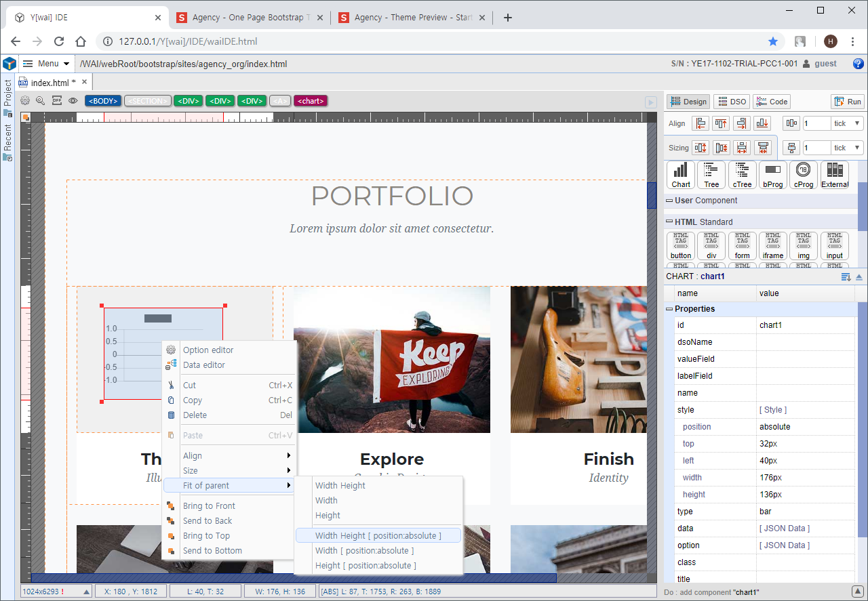
Task: Click the <BODY> breadcrumb tag
Action: [x=103, y=101]
